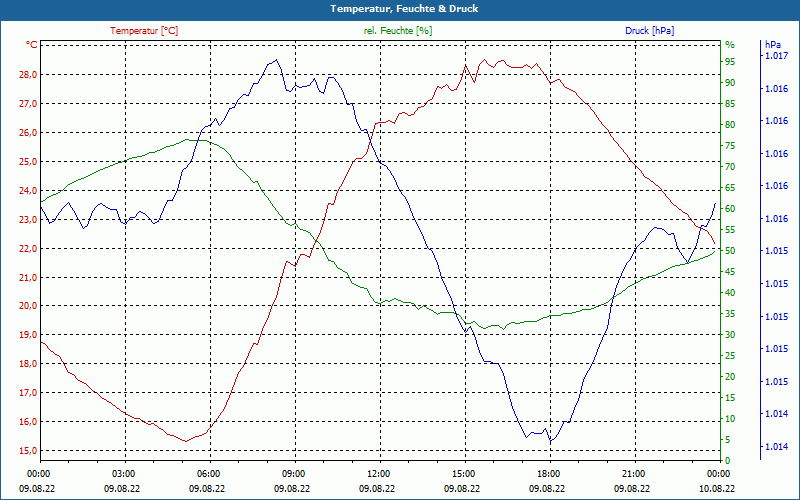The height and width of the screenshot is (500, 800).
Task: Click the green % unit label on the axis
Action: [x=730, y=45]
